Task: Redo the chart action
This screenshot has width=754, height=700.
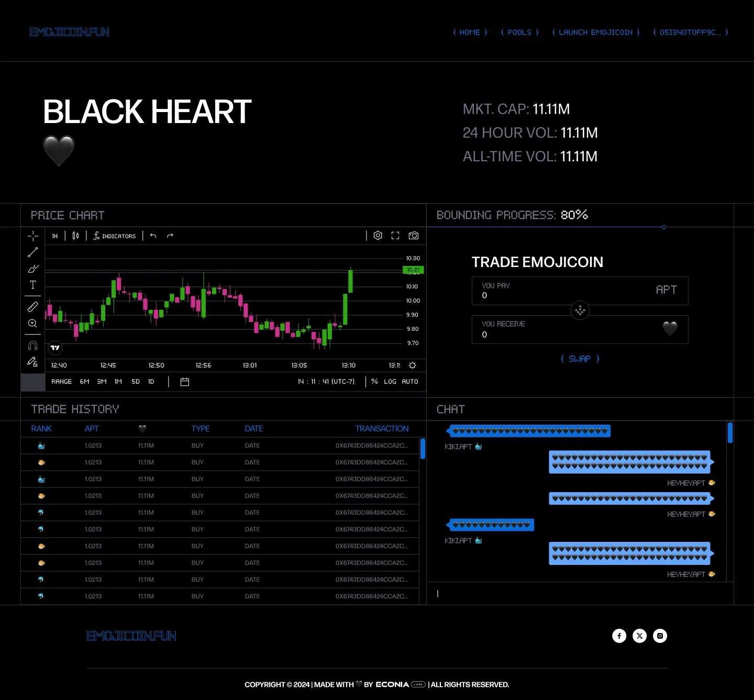Action: [170, 236]
